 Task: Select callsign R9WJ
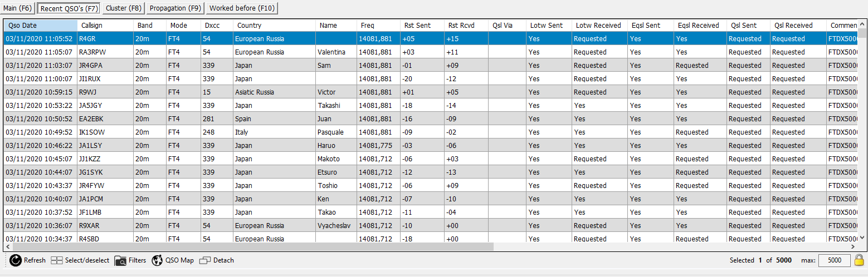click(x=89, y=92)
